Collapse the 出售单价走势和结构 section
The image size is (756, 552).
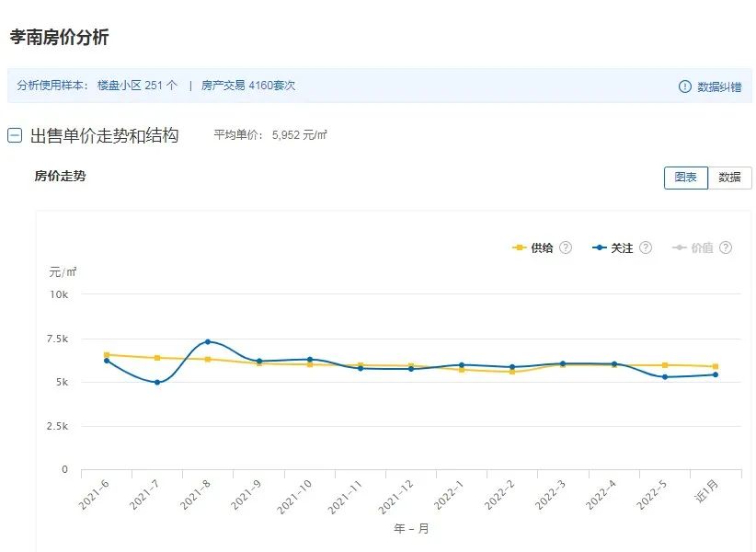point(15,135)
